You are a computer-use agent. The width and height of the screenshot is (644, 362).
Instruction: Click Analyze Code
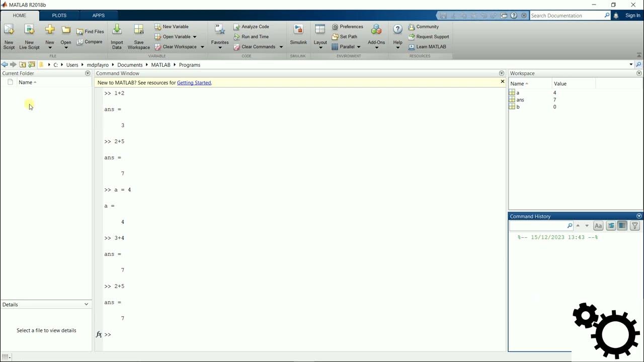pos(251,27)
